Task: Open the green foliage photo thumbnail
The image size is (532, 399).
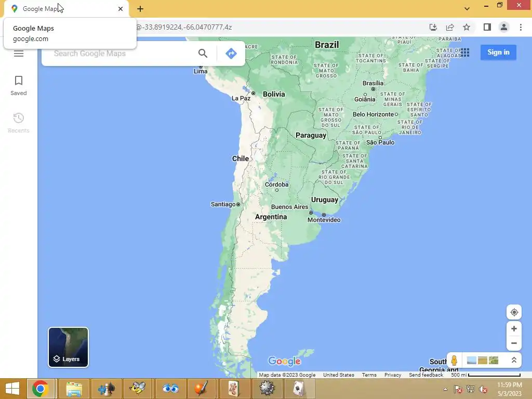Action: (494, 360)
